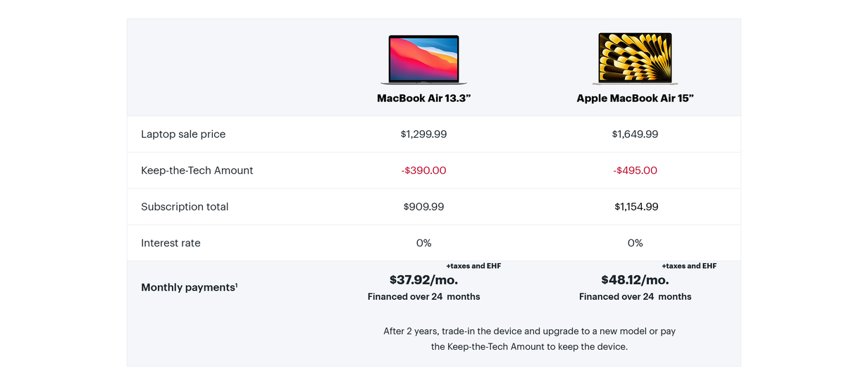Click the $909.99 subscription total
The height and width of the screenshot is (385, 868).
coord(423,207)
